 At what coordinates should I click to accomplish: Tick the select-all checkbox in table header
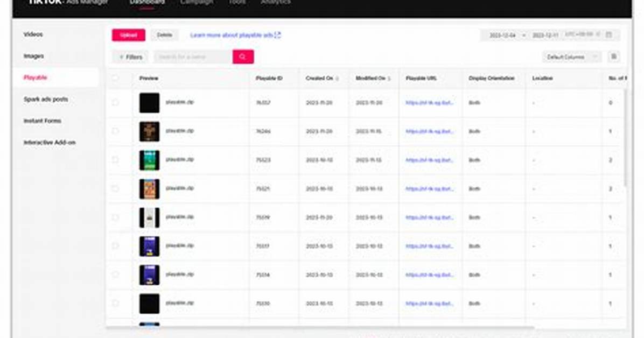pos(115,78)
